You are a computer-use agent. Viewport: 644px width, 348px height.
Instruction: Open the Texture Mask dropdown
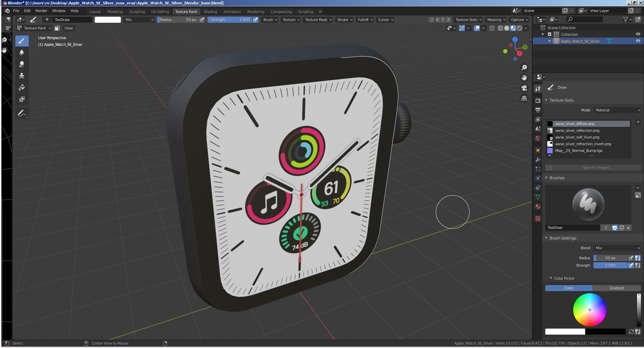pos(318,20)
